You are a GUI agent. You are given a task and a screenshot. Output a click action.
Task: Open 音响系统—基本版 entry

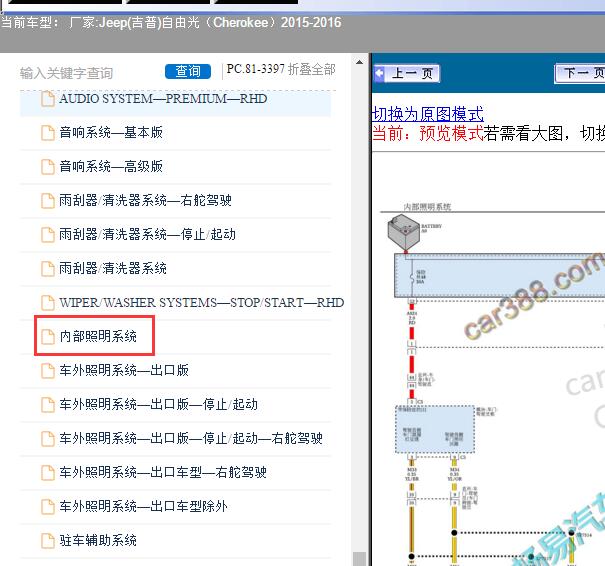click(x=111, y=133)
